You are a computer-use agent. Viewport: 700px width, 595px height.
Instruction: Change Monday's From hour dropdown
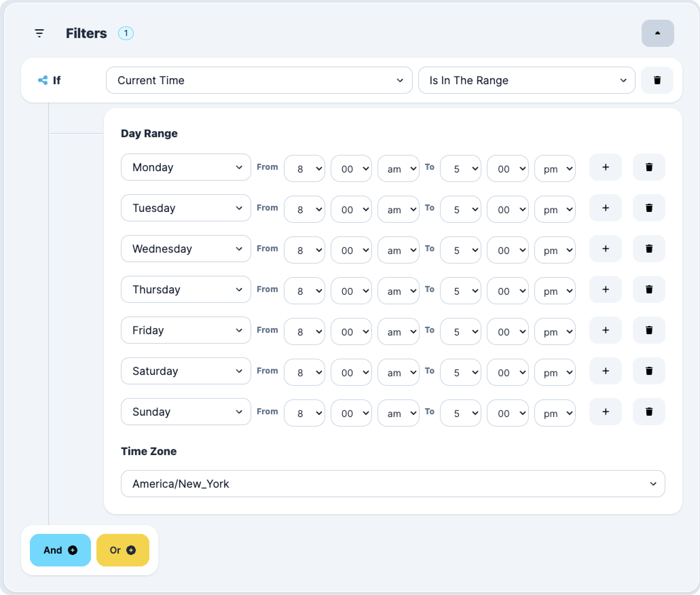305,168
